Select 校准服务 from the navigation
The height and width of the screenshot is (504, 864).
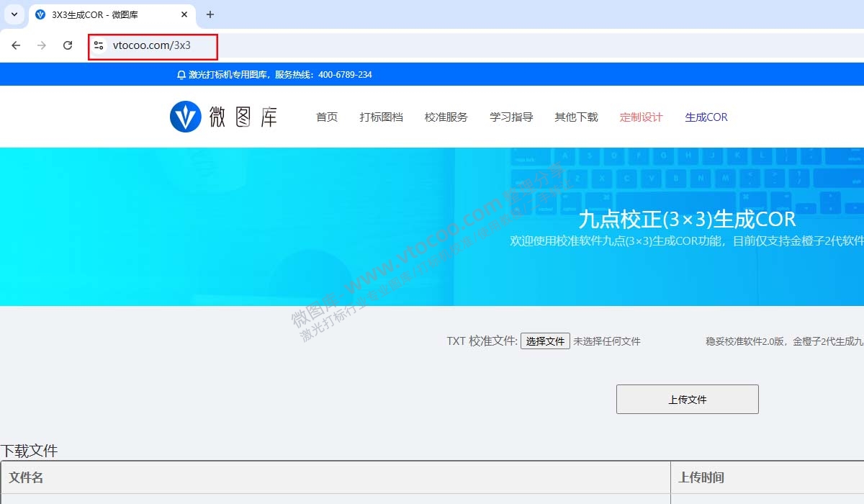(x=446, y=117)
